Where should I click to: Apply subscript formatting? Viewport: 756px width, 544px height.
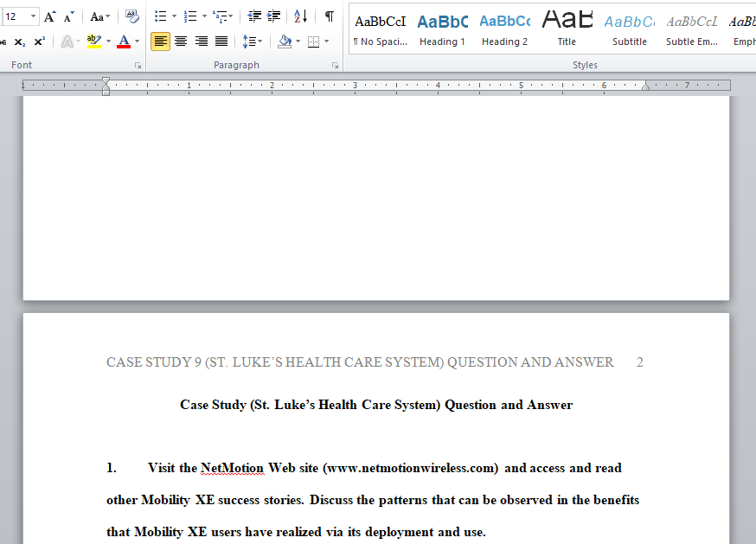[20, 42]
